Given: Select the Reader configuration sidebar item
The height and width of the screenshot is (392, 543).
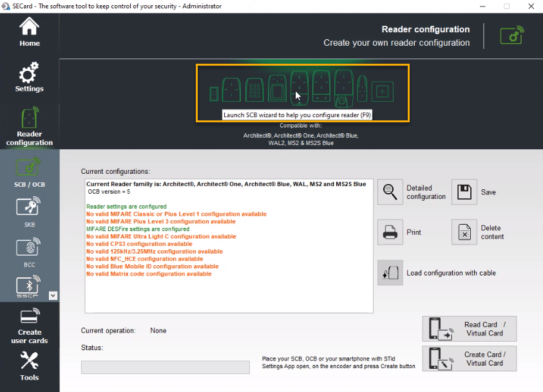Looking at the screenshot, I should click(x=29, y=127).
